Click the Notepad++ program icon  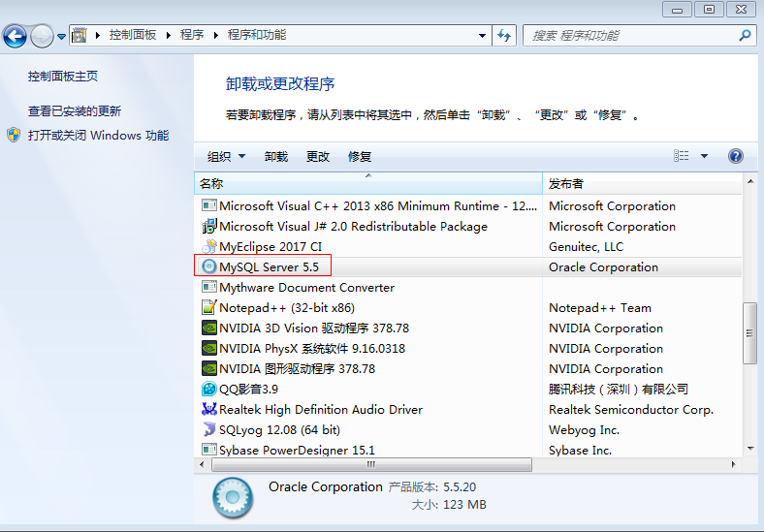pyautogui.click(x=209, y=307)
